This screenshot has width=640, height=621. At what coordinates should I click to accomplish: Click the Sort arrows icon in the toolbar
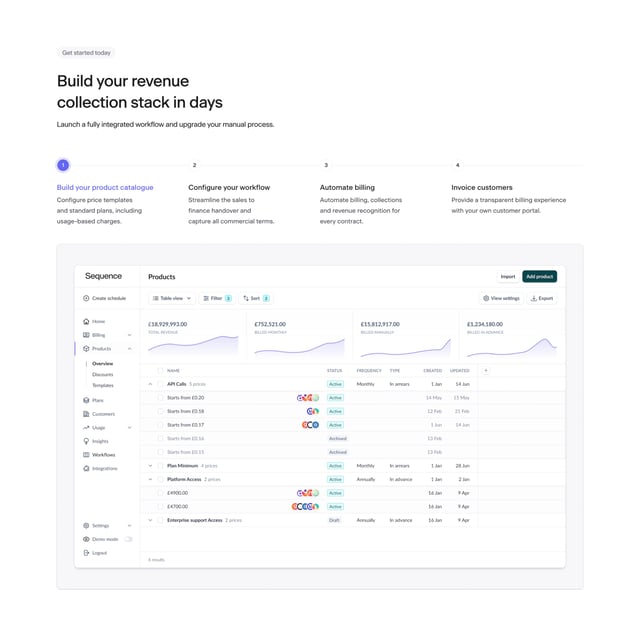tap(246, 298)
